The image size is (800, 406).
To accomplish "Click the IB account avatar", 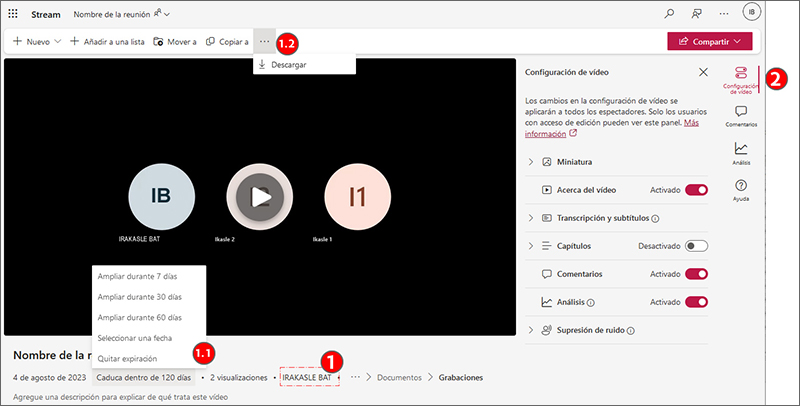I will [x=752, y=13].
